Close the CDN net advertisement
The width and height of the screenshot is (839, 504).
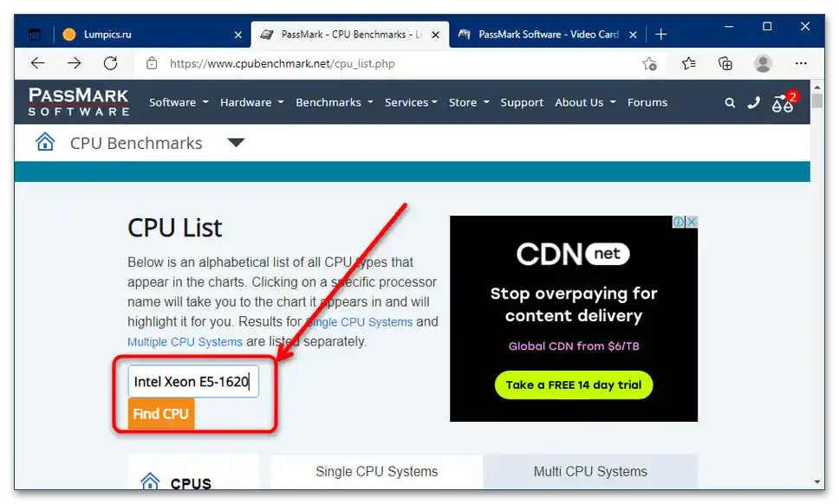point(692,222)
